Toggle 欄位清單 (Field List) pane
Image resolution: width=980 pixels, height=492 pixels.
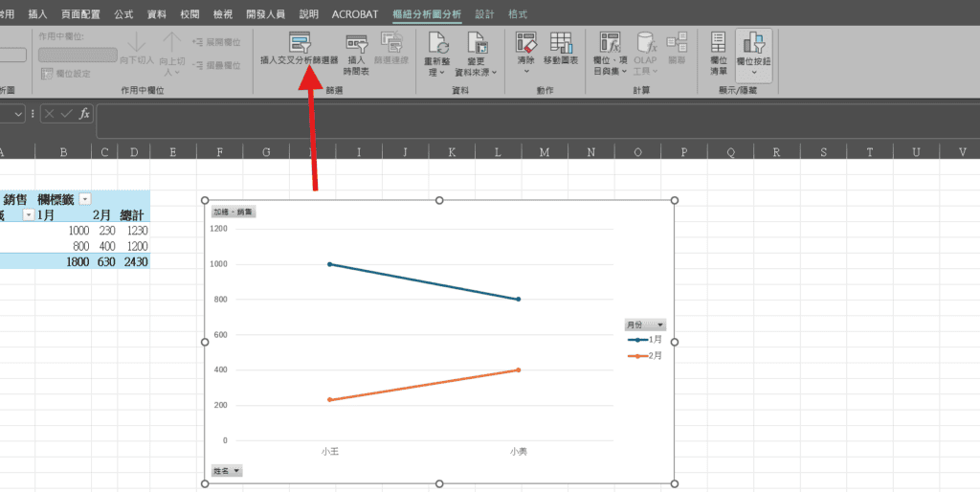click(718, 43)
